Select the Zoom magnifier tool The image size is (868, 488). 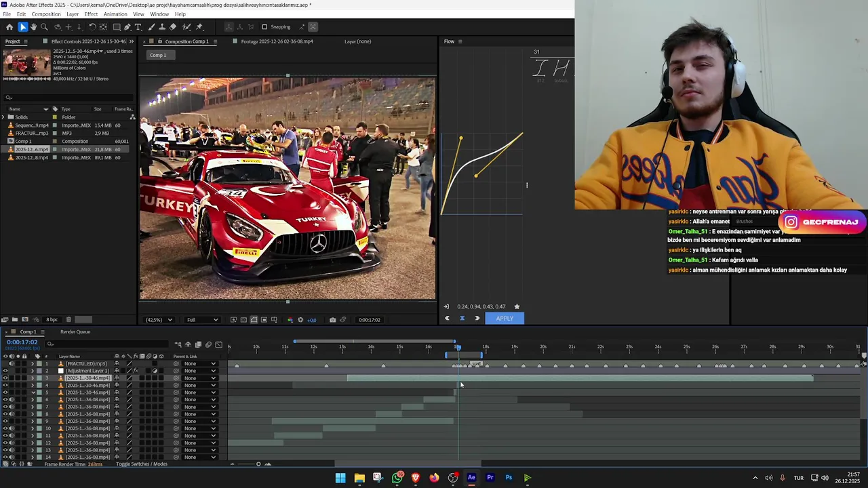click(x=45, y=27)
